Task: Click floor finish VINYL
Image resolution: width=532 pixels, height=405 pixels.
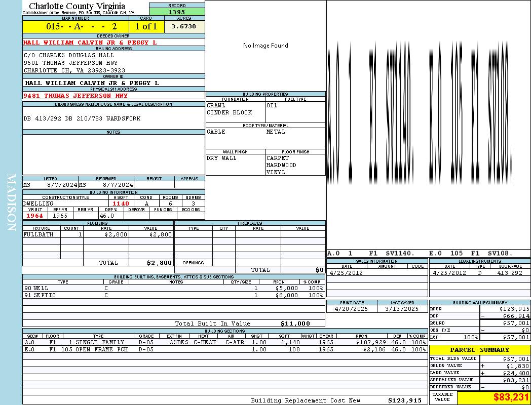Action: click(x=276, y=173)
